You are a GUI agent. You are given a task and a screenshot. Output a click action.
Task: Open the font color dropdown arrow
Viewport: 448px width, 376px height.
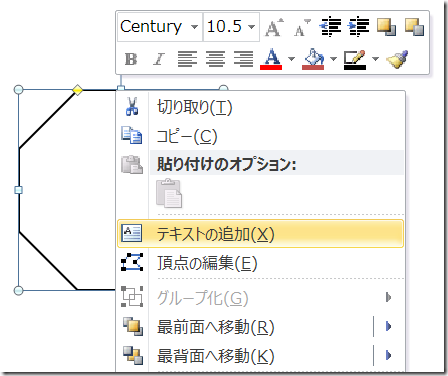291,59
